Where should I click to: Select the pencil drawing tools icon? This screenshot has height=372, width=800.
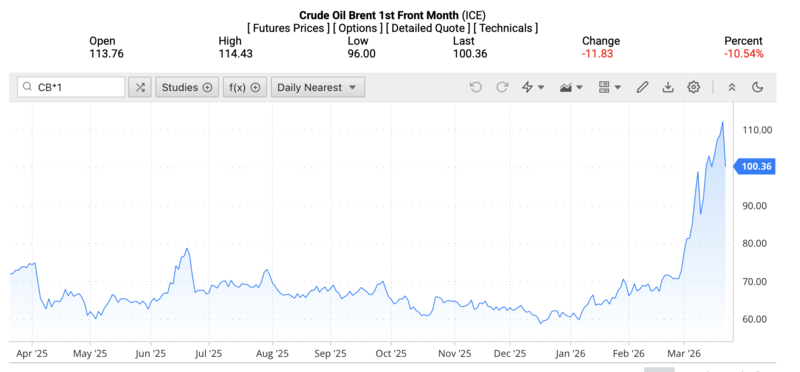click(x=642, y=87)
